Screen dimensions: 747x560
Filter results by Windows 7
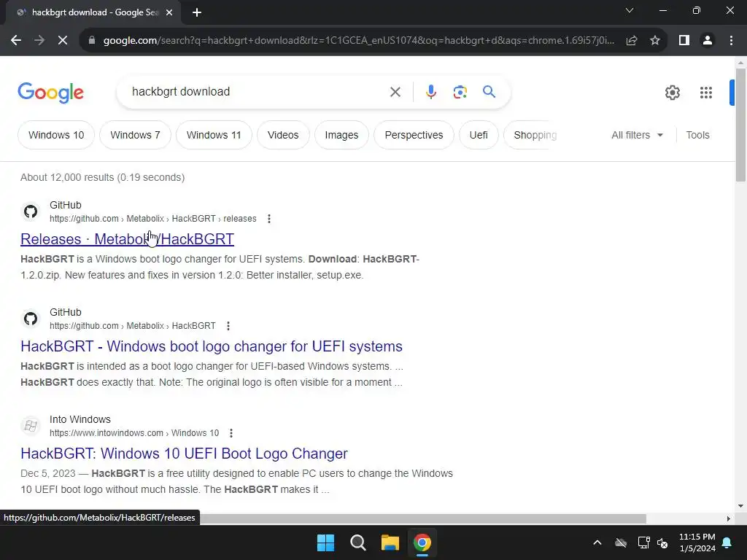135,135
